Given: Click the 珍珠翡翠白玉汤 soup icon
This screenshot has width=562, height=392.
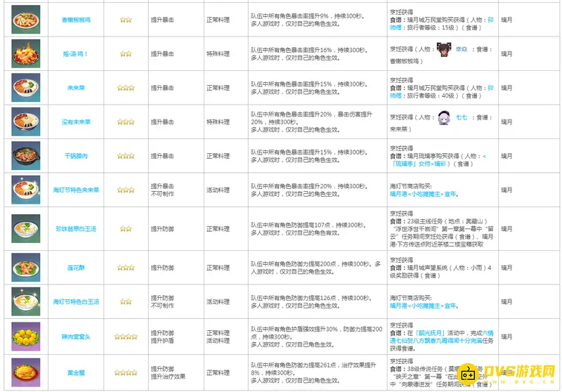Looking at the screenshot, I should (26, 228).
